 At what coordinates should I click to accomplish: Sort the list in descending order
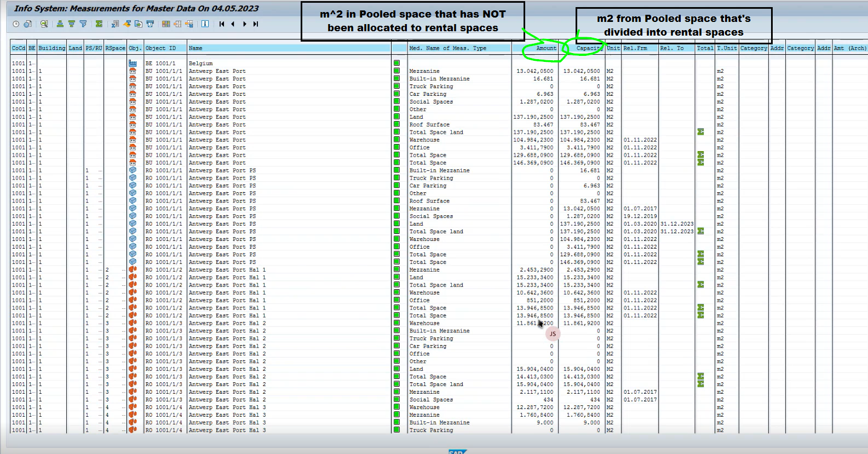72,24
